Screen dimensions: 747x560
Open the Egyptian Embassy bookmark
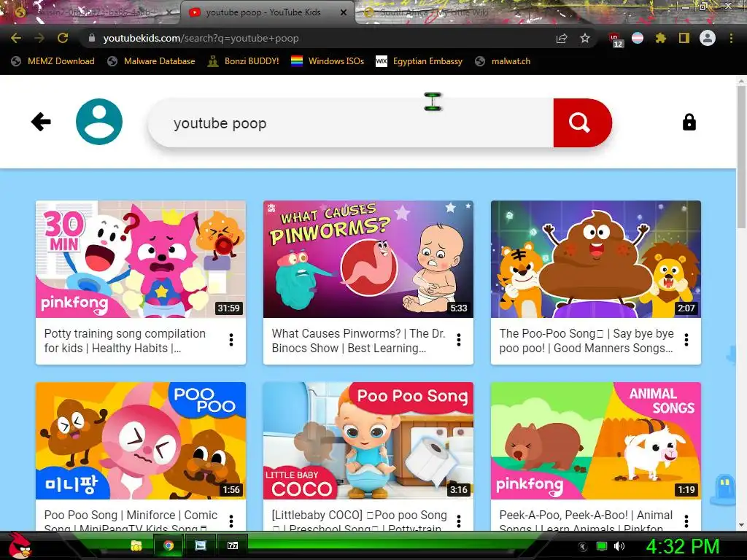tap(419, 61)
